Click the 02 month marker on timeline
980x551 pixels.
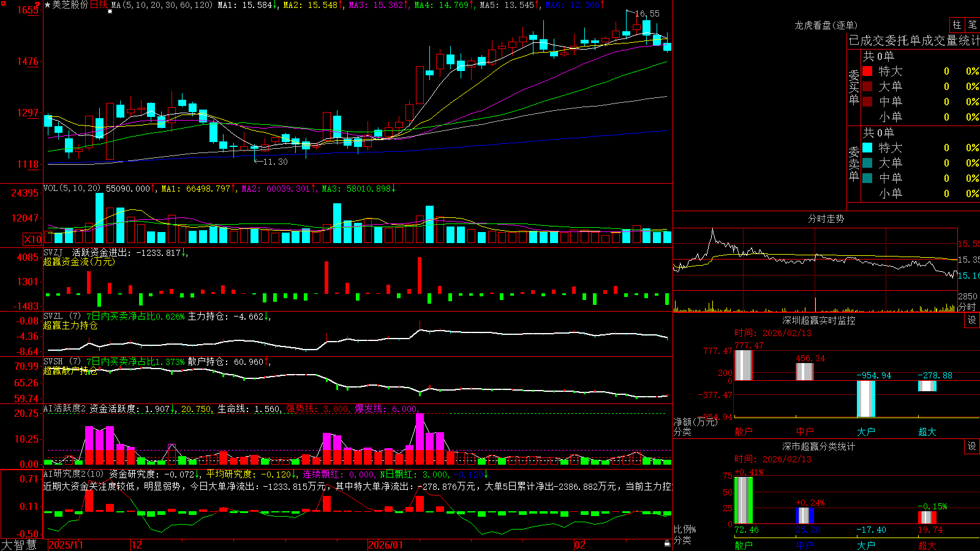click(x=579, y=544)
